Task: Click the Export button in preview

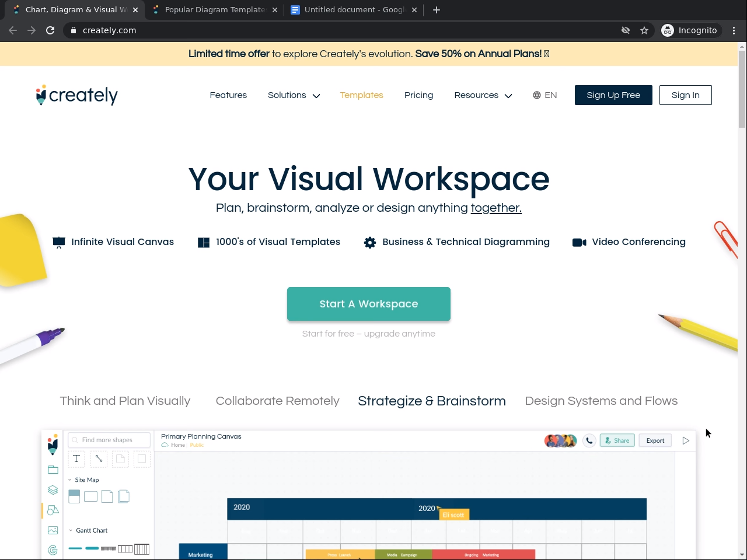Action: click(x=655, y=441)
